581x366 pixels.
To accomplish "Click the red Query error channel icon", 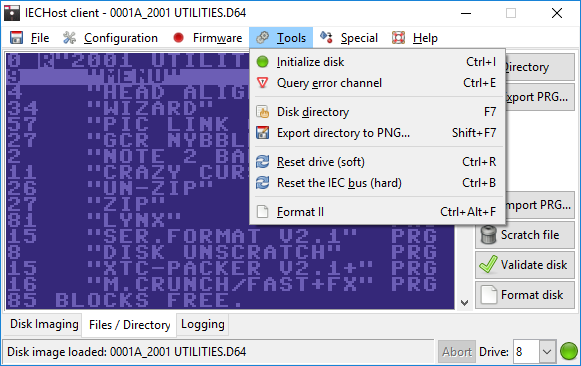I will click(262, 83).
